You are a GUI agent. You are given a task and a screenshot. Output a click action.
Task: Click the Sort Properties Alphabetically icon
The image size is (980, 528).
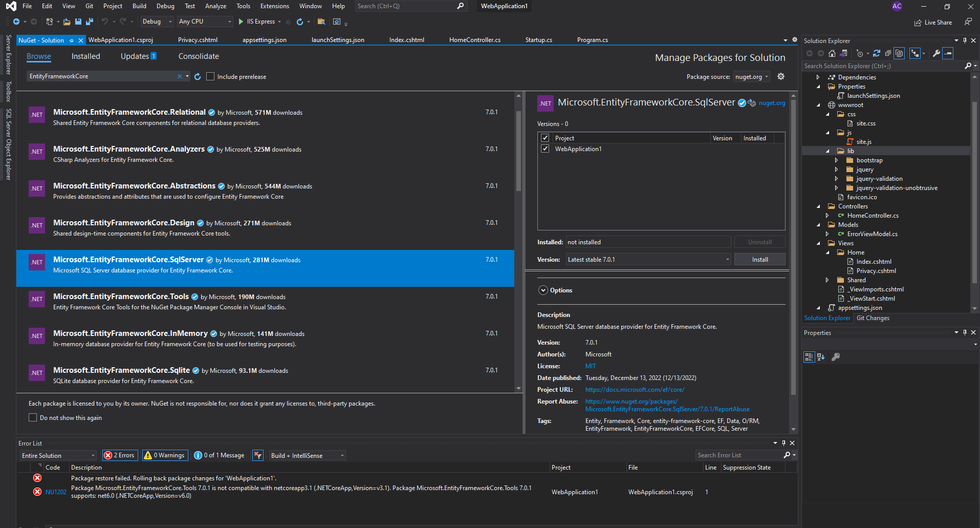coord(821,357)
